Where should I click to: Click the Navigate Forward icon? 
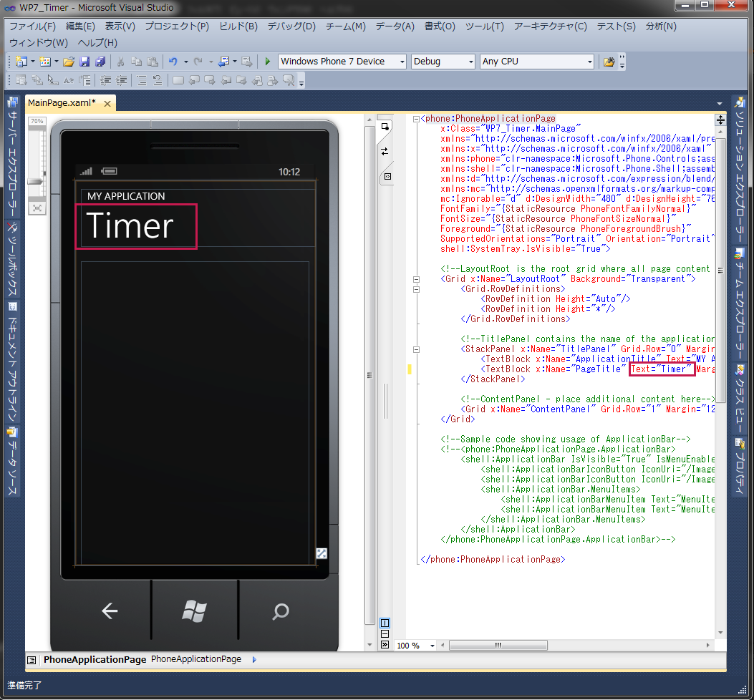(247, 62)
